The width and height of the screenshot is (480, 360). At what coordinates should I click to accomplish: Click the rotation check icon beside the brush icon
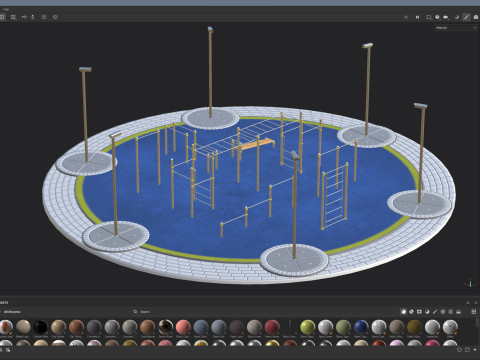pyautogui.click(x=457, y=17)
